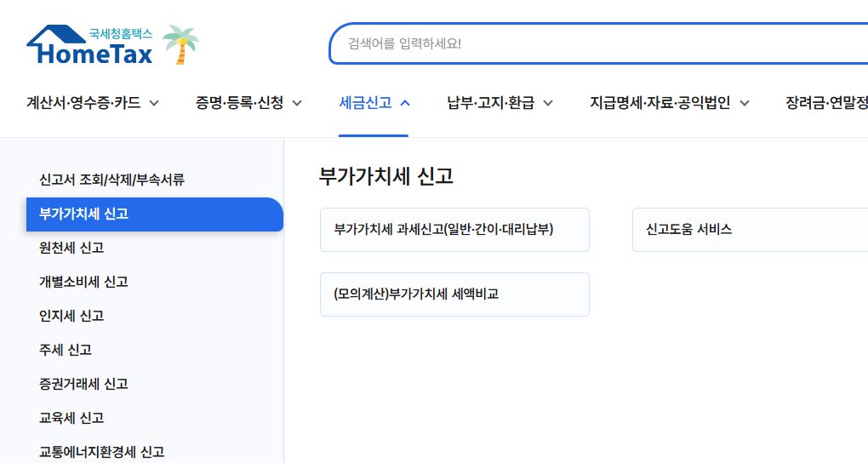Open the 납부·고지·환급 top menu
Screen dimensions: 868x463
(490, 102)
